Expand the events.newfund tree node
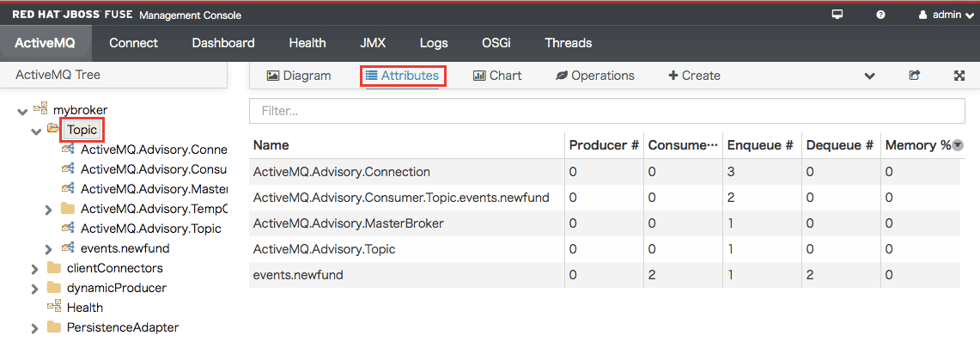The height and width of the screenshot is (348, 980). [49, 249]
